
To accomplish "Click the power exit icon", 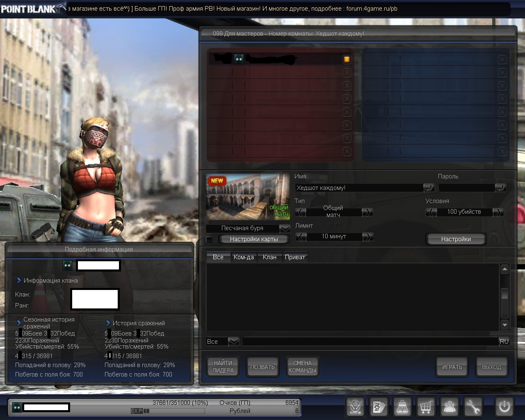I will coord(504,407).
